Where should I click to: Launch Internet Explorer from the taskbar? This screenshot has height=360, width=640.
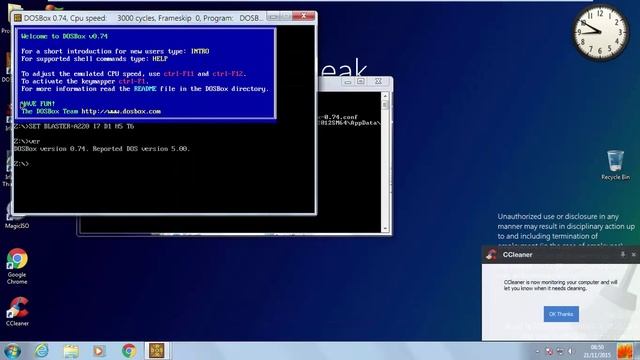point(42,351)
